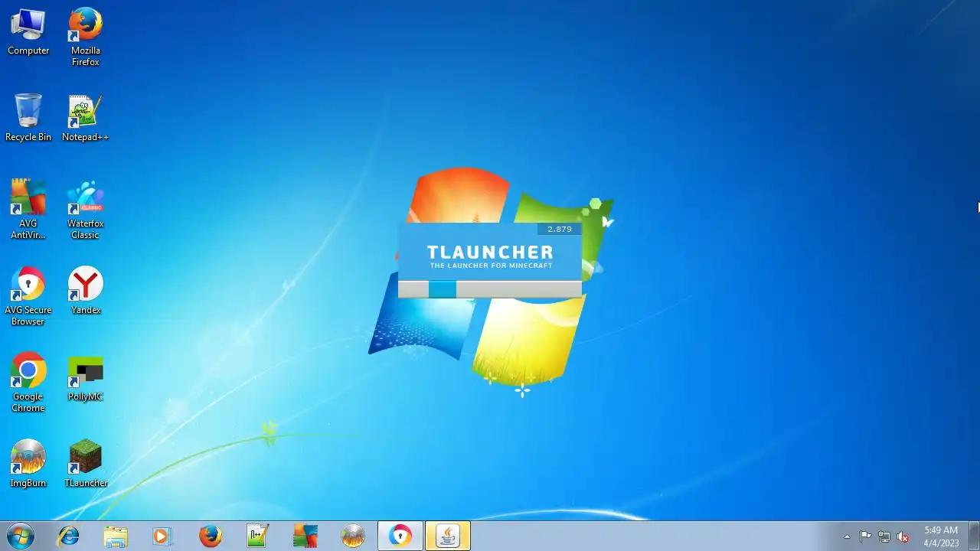Open the Action Center flag icon
The width and height of the screenshot is (980, 551).
[865, 536]
